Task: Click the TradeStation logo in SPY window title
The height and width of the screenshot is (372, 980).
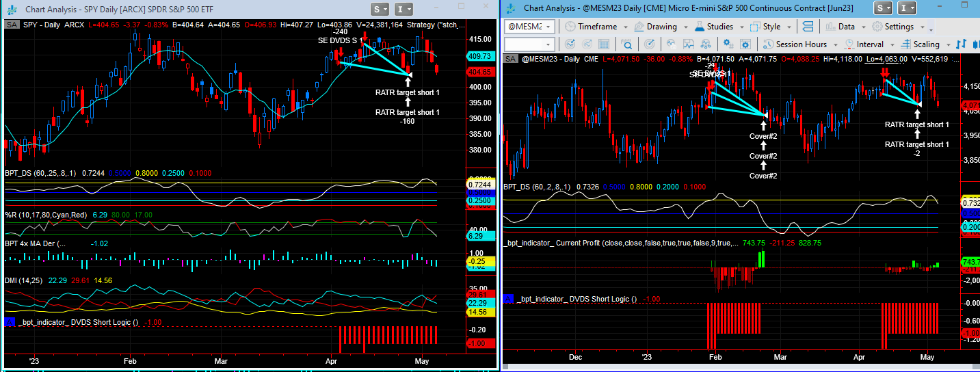Action: [11, 10]
